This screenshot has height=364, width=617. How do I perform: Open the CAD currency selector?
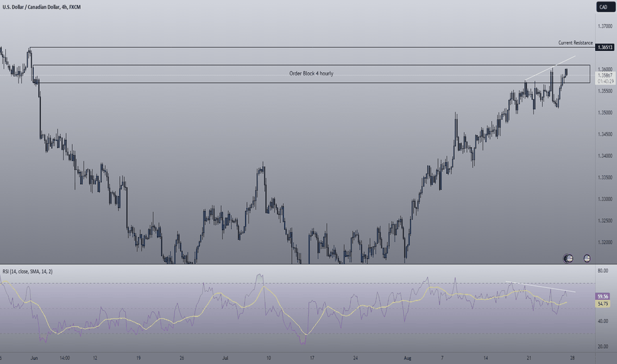click(605, 7)
